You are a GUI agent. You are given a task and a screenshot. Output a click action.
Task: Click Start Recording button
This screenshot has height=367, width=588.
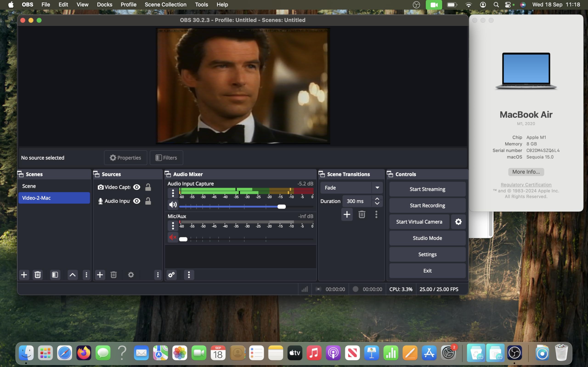[x=427, y=205]
